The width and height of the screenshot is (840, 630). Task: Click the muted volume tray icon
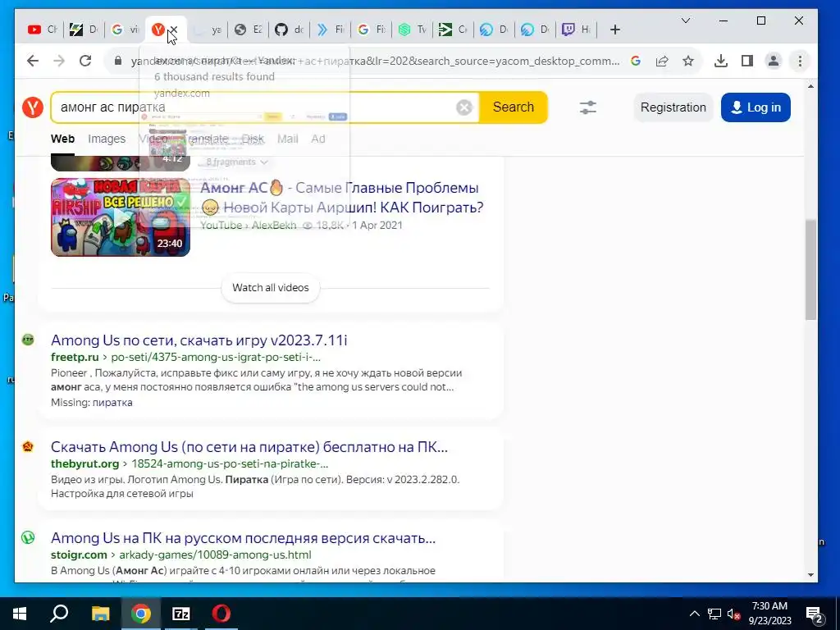coord(733,614)
